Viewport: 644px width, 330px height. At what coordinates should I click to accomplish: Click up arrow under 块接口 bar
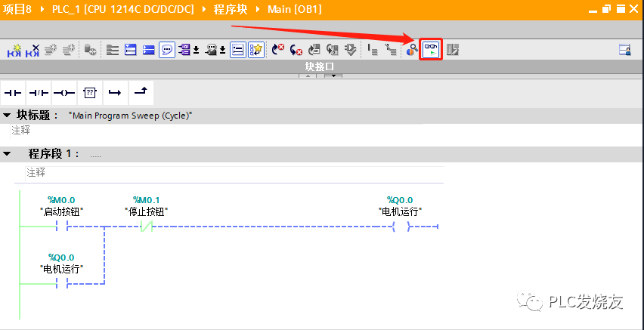(307, 76)
